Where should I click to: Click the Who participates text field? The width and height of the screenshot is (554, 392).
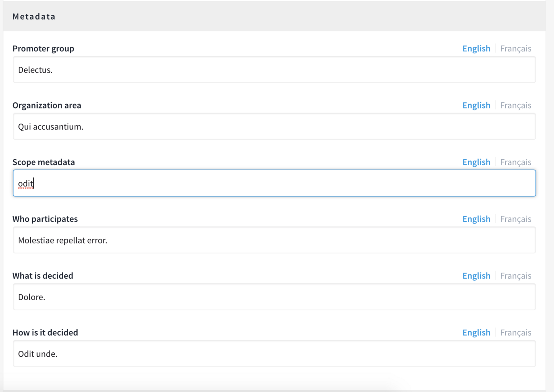coord(274,240)
